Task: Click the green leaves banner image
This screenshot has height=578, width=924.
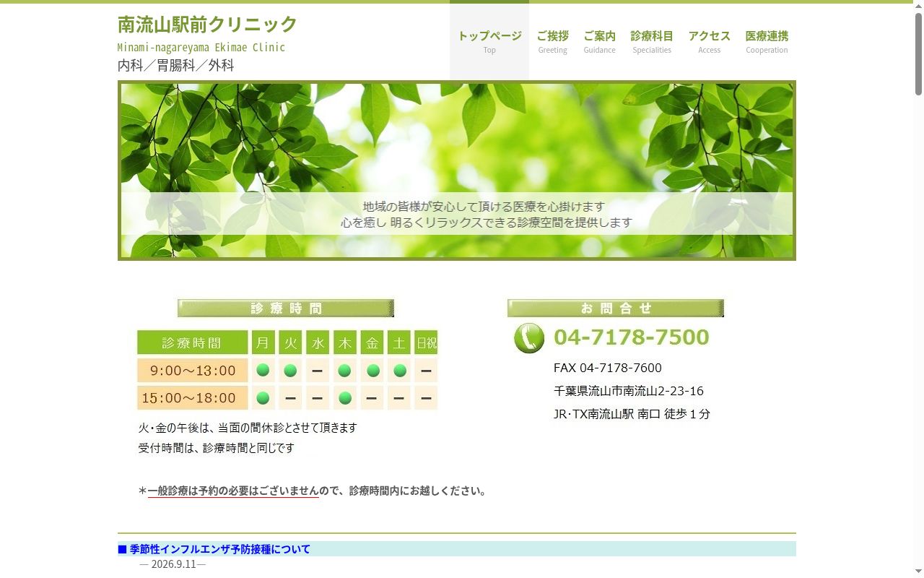Action: pyautogui.click(x=457, y=171)
